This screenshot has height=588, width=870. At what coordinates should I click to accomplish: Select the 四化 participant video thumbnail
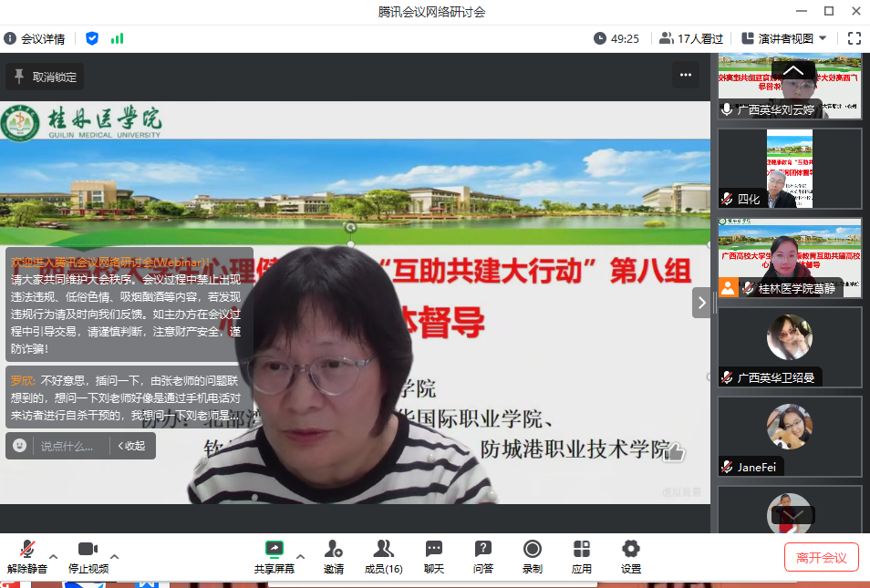pos(790,169)
